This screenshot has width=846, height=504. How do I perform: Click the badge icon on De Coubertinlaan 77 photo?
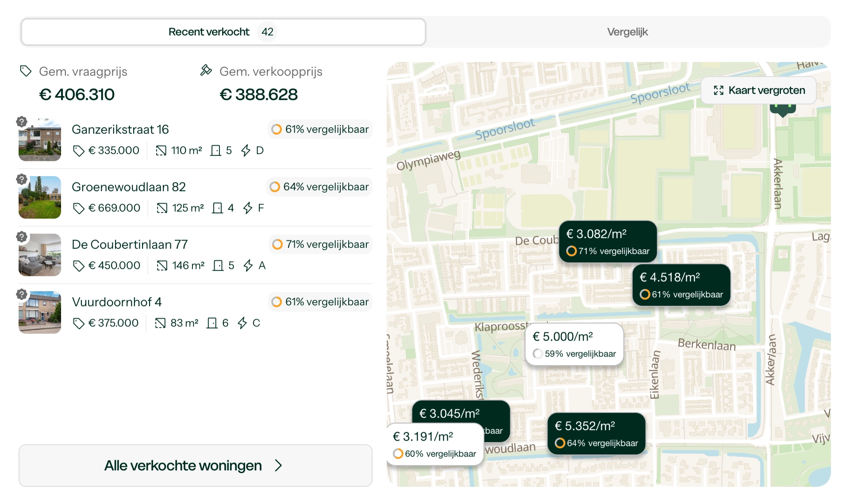22,237
